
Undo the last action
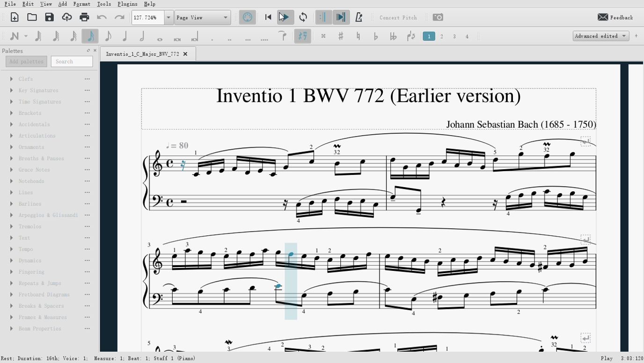102,17
